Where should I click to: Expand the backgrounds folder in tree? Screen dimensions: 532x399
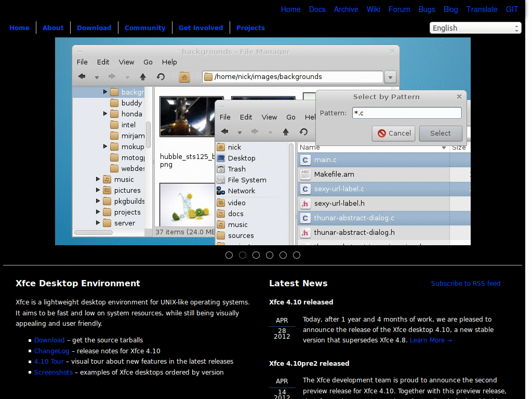point(105,92)
